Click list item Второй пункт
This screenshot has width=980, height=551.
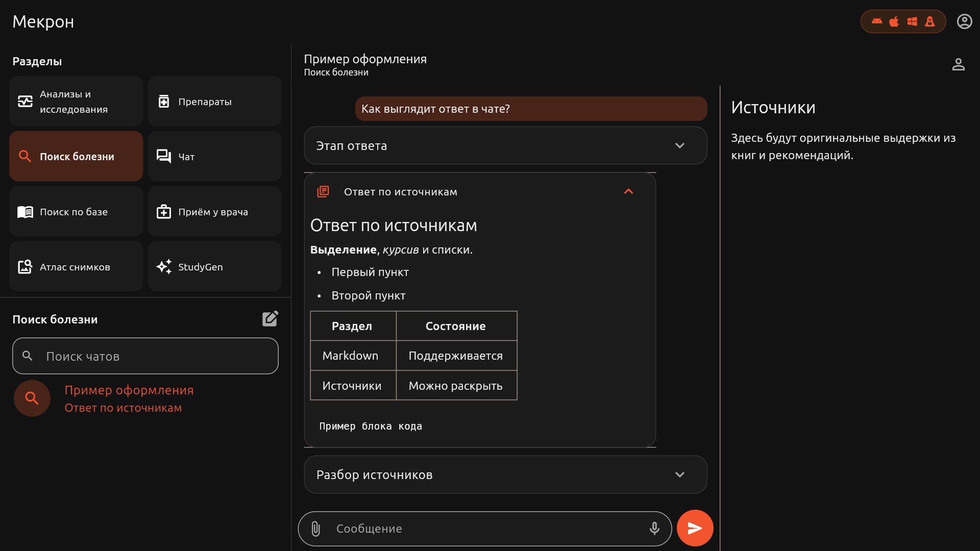pos(369,295)
